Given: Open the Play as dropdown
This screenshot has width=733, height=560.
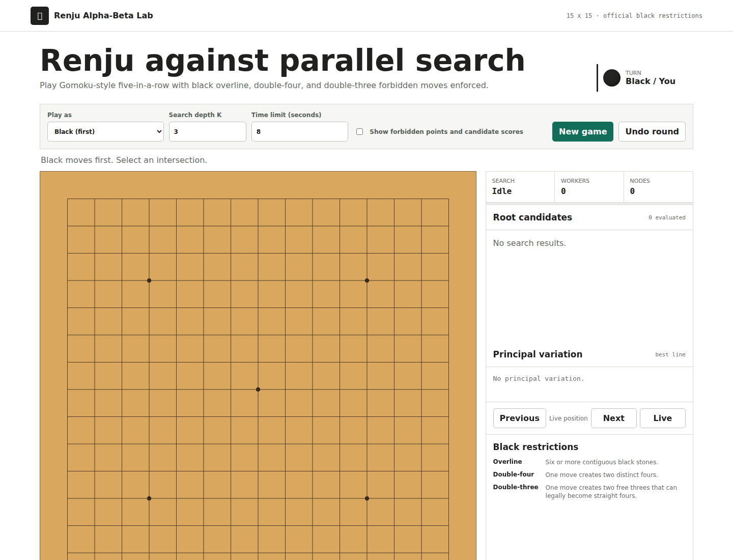Looking at the screenshot, I should point(105,131).
